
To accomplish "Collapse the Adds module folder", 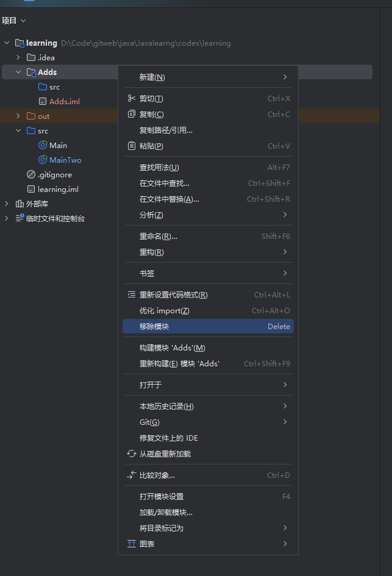I will click(x=18, y=73).
